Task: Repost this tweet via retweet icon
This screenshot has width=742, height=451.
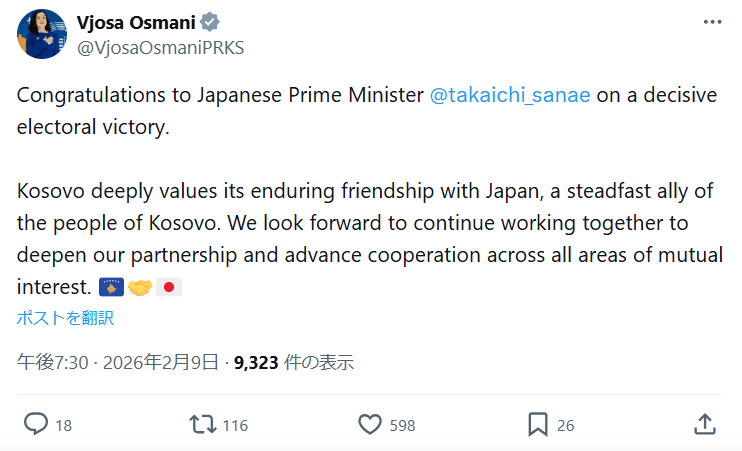Action: coord(203,424)
